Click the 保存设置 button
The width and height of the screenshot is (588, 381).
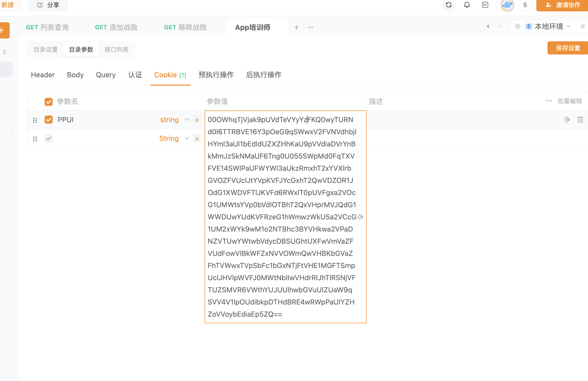(567, 48)
